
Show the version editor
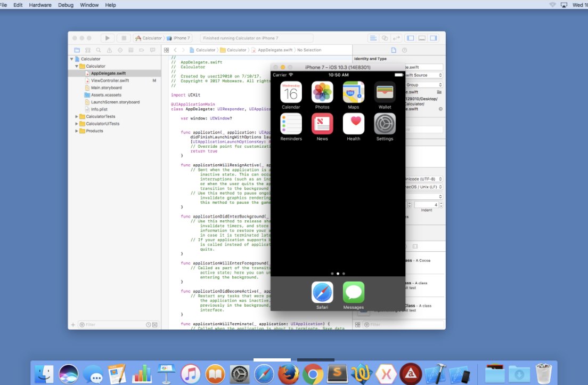click(x=396, y=38)
